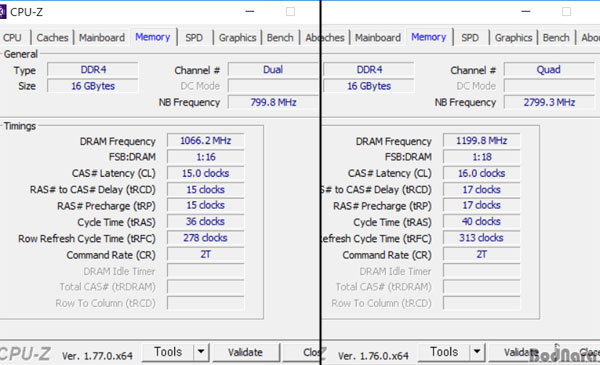Screen dimensions: 600x365
Task: Switch to the CPU tab
Action: [12, 37]
